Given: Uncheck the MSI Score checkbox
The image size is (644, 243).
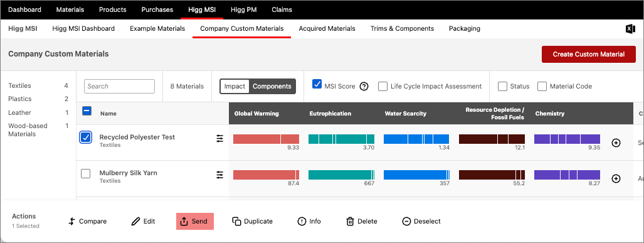Looking at the screenshot, I should (317, 84).
